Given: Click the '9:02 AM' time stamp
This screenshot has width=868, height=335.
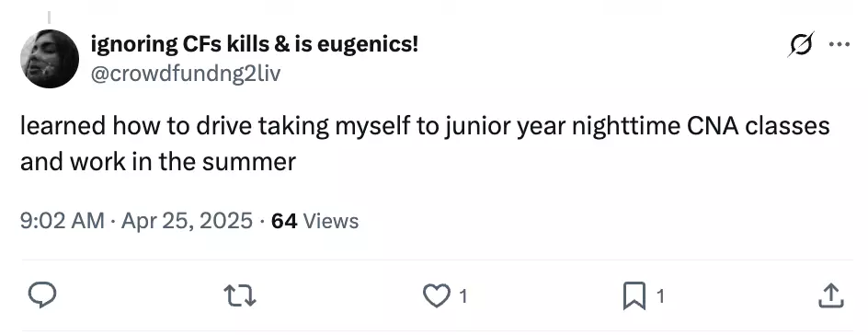Looking at the screenshot, I should 62,221.
